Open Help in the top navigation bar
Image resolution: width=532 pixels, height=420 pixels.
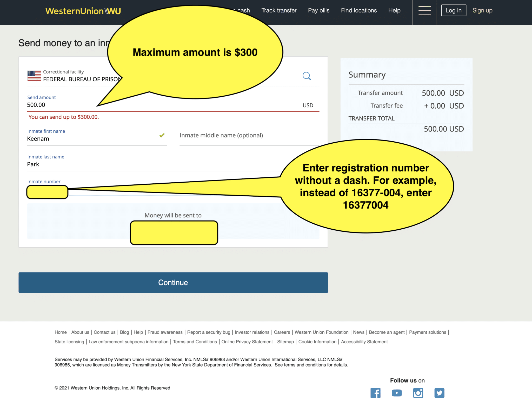pos(394,10)
